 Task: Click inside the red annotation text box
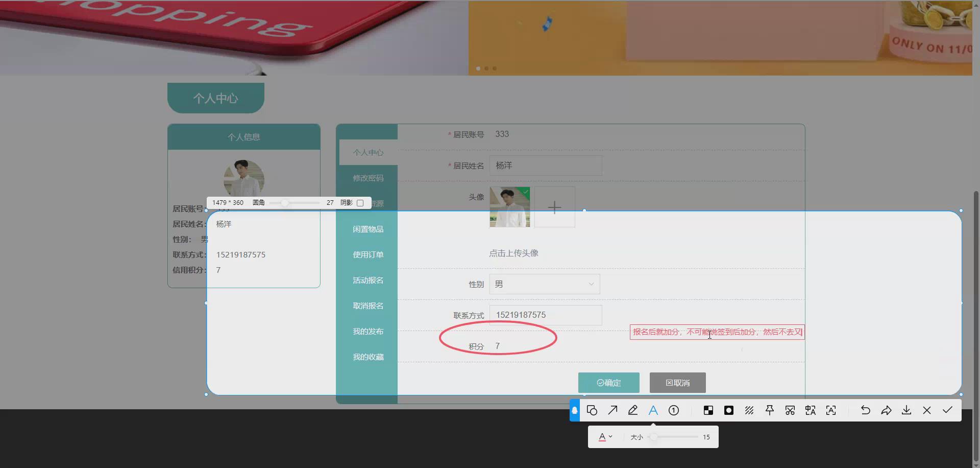tap(717, 332)
